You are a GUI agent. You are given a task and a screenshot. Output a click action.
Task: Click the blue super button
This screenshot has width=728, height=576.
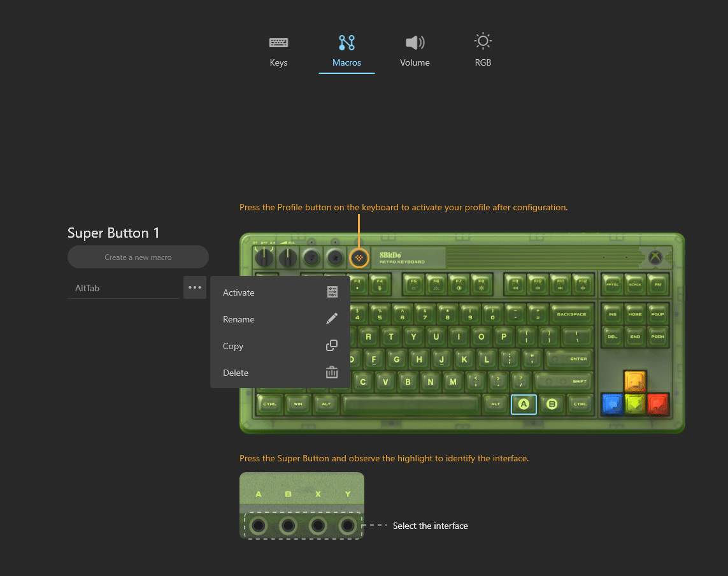(x=612, y=404)
